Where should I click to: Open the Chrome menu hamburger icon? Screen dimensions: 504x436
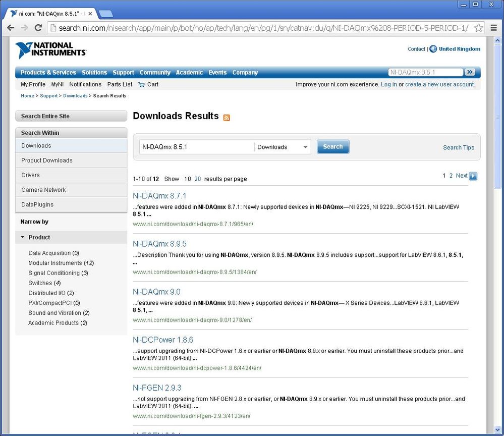494,28
